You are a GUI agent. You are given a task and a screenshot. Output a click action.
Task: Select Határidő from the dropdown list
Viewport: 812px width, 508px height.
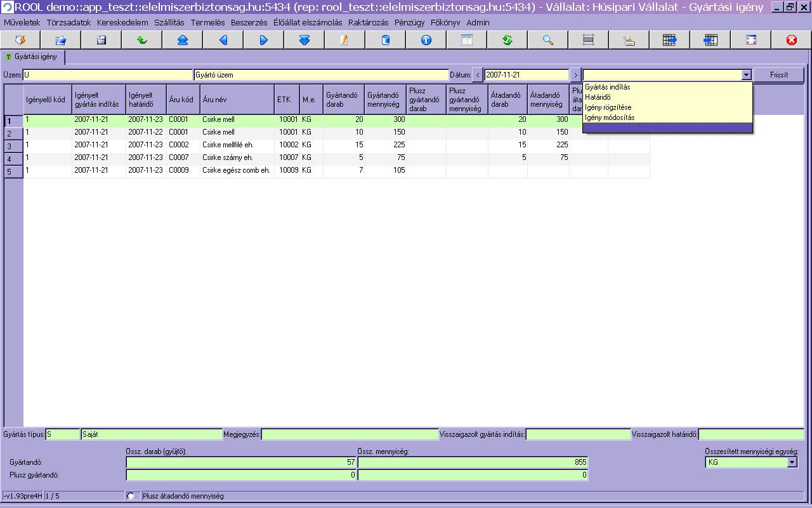pyautogui.click(x=598, y=97)
